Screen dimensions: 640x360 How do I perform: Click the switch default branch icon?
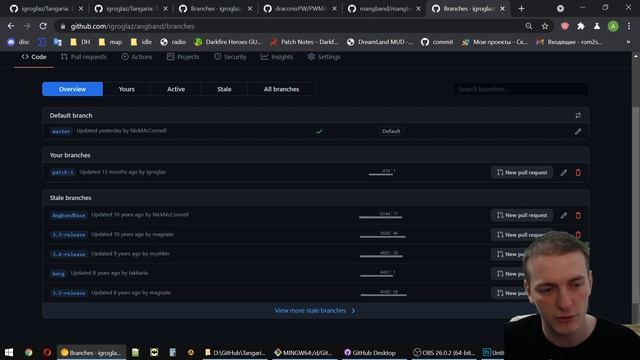click(578, 116)
